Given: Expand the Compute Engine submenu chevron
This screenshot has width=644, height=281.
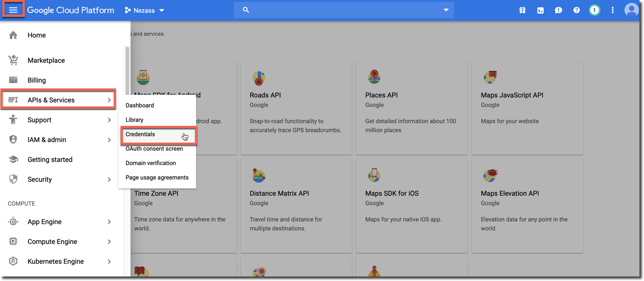Looking at the screenshot, I should (109, 242).
